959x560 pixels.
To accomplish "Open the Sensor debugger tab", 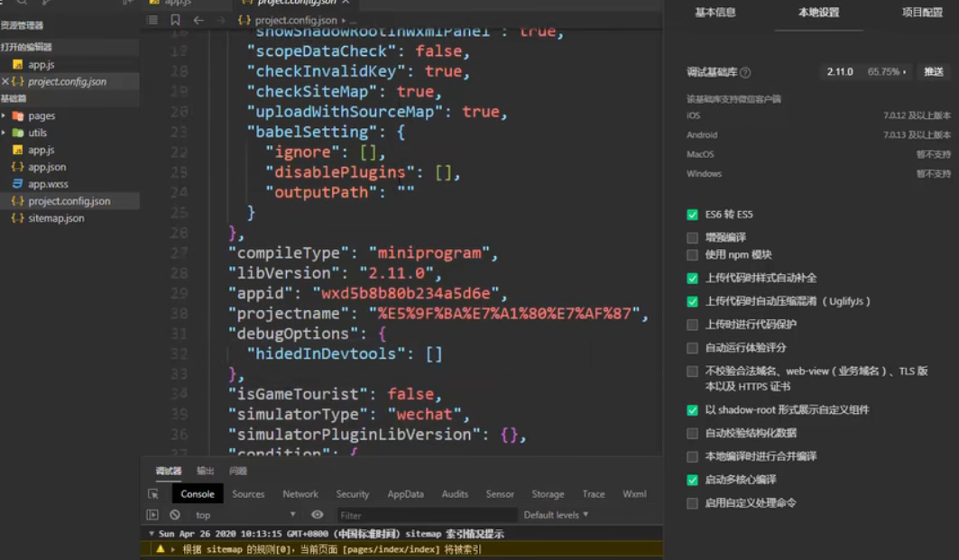I will 500,493.
